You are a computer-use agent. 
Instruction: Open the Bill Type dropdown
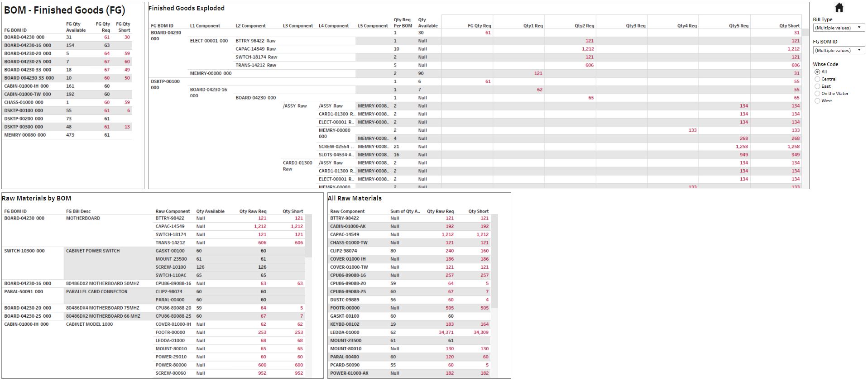pyautogui.click(x=839, y=28)
